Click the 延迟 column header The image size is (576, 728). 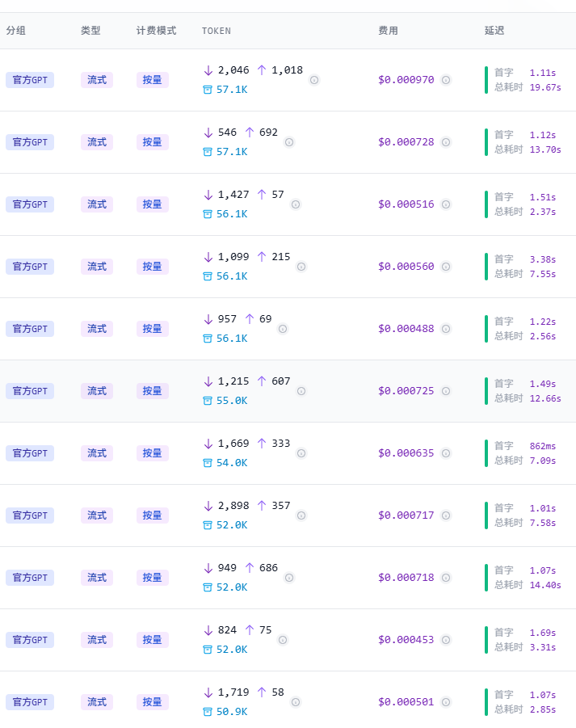[x=494, y=31]
